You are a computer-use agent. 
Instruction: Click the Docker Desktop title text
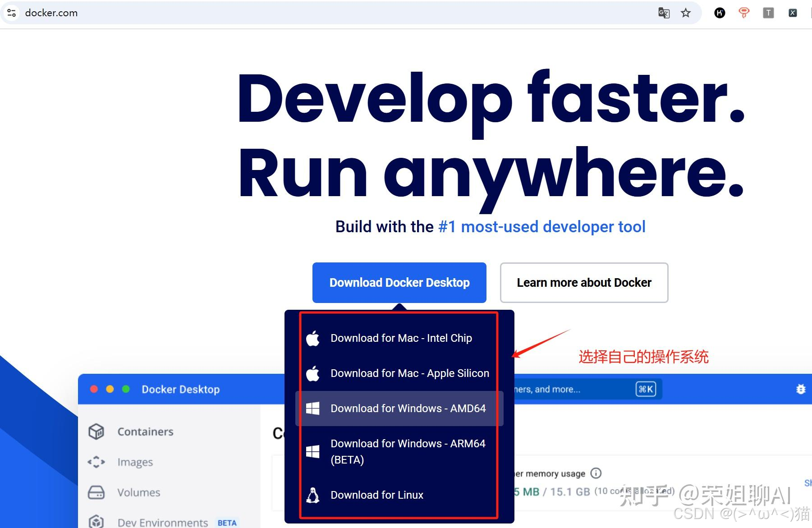coord(181,389)
